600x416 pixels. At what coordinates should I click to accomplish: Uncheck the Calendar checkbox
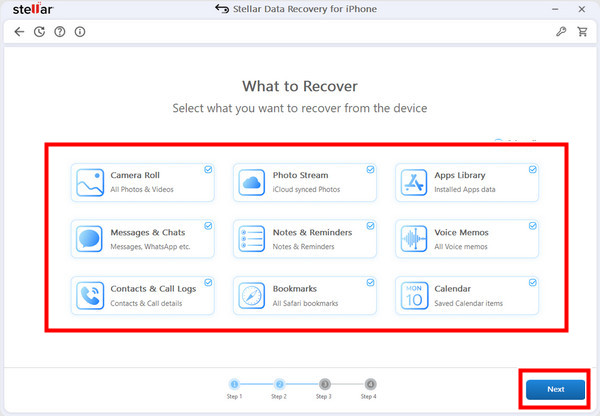pyautogui.click(x=533, y=282)
